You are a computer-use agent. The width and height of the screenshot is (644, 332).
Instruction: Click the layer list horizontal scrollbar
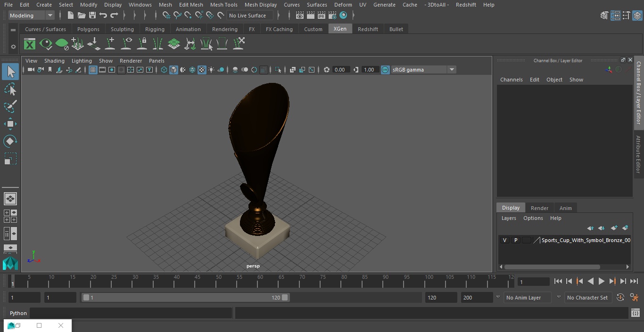[x=552, y=267]
